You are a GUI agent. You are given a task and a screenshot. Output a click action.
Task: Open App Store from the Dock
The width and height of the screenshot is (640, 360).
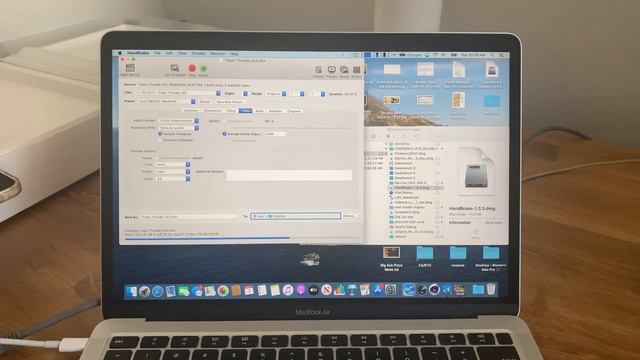pyautogui.click(x=378, y=290)
